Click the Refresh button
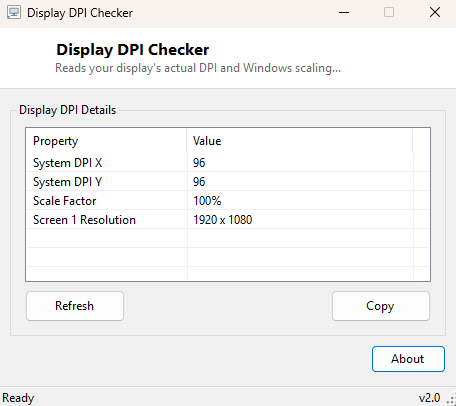The height and width of the screenshot is (406, 456). tap(75, 306)
